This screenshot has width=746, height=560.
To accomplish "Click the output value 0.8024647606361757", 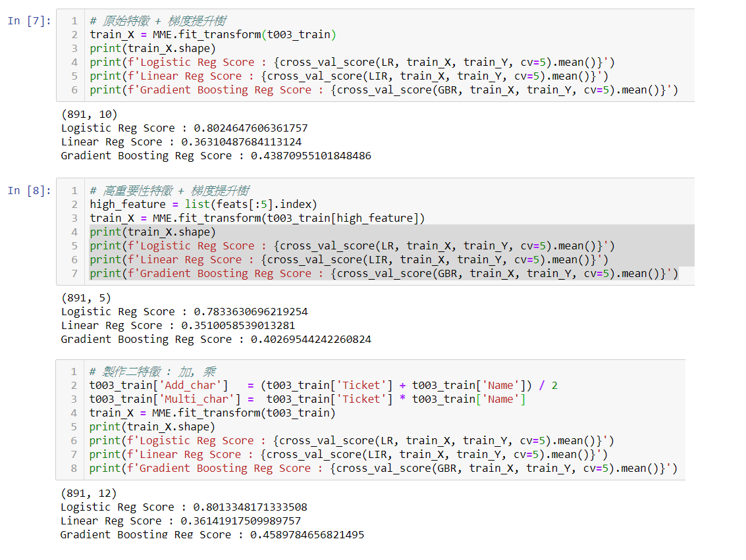I will coord(251,128).
